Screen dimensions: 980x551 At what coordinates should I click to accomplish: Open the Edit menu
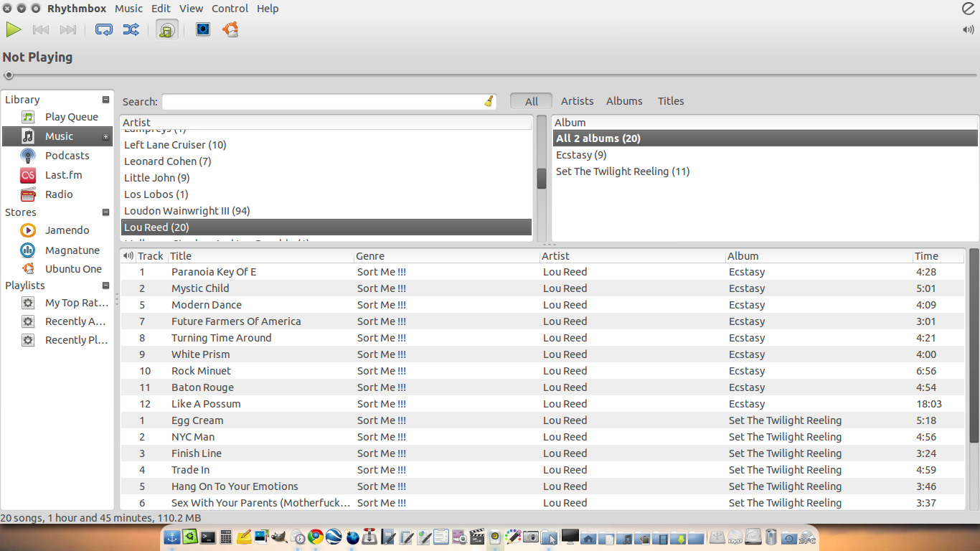[161, 9]
